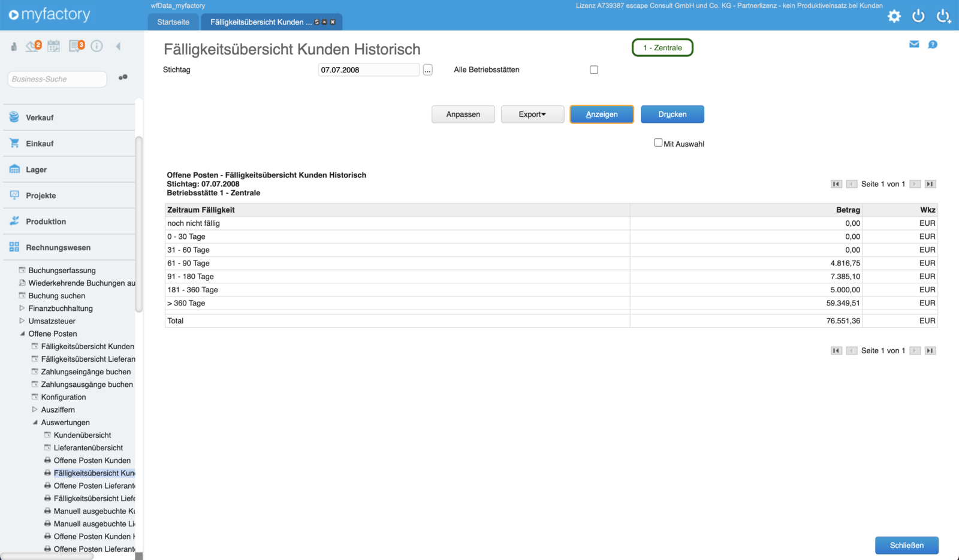Image resolution: width=959 pixels, height=560 pixels.
Task: Click the up-arrow icon on Fälligkeitsübersicht tab
Action: click(x=325, y=22)
